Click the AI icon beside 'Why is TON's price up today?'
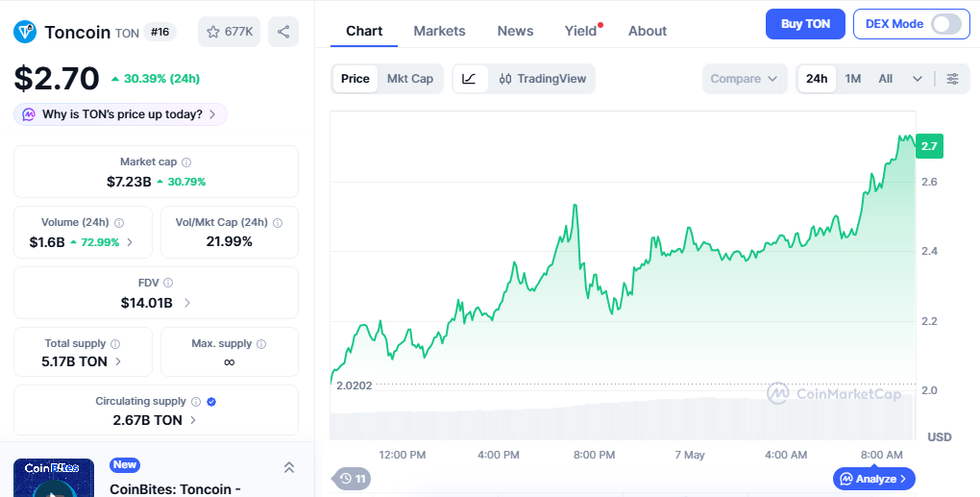The image size is (980, 497). 29,114
